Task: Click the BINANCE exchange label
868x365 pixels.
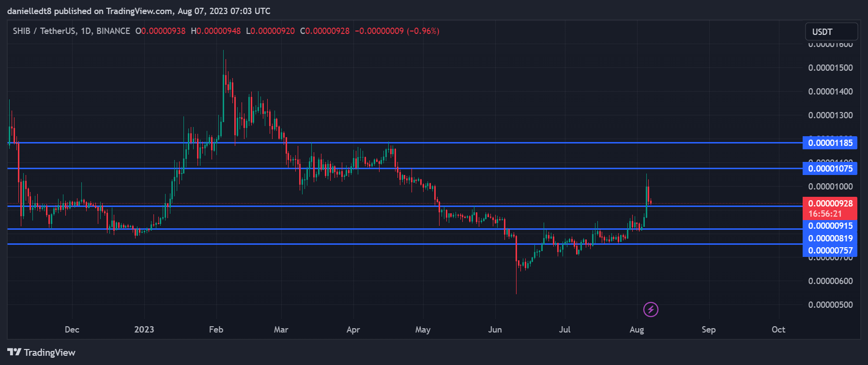Action: point(113,31)
